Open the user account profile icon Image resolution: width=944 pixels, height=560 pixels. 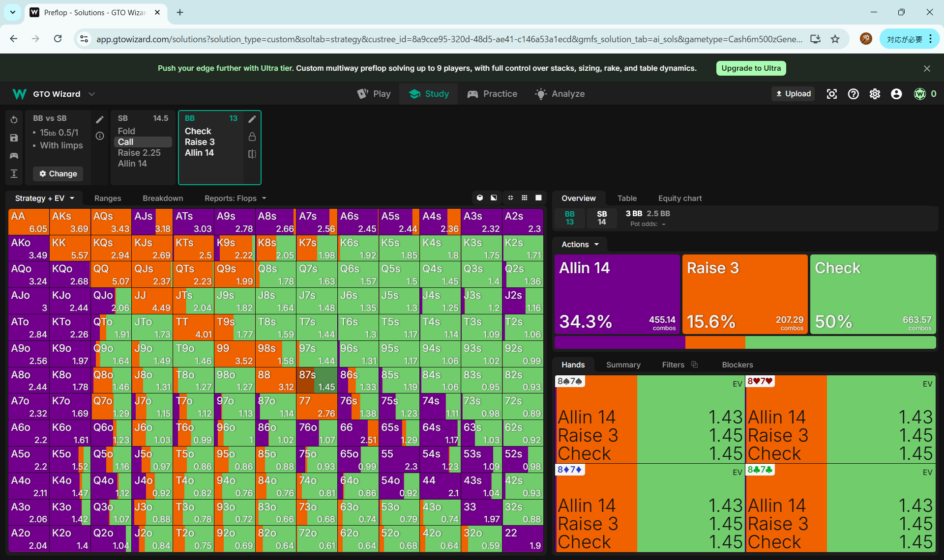point(896,94)
